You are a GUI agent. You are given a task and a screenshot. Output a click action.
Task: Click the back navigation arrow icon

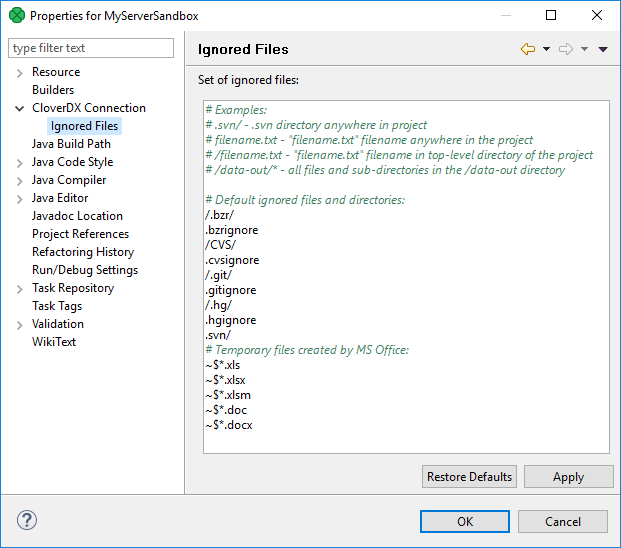tap(528, 49)
